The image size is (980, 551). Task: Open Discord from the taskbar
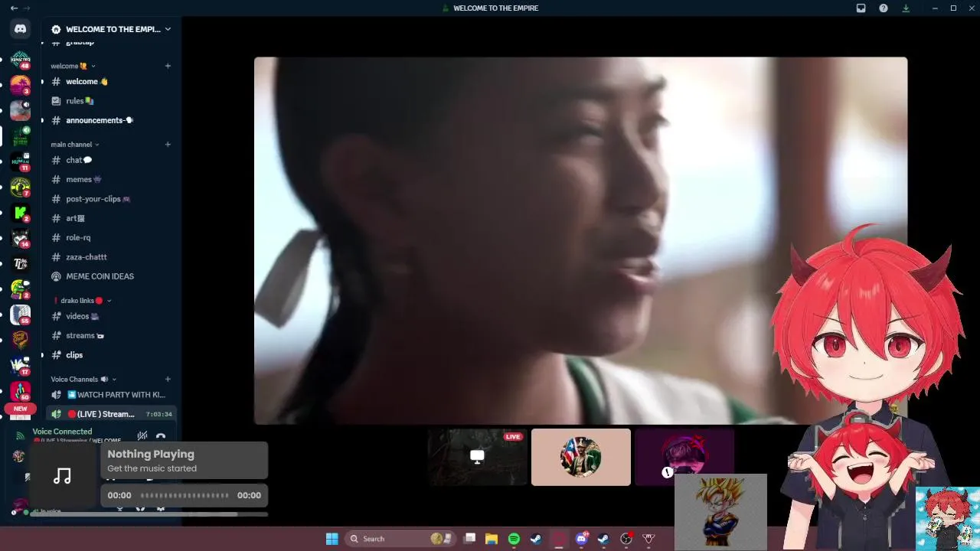point(582,539)
